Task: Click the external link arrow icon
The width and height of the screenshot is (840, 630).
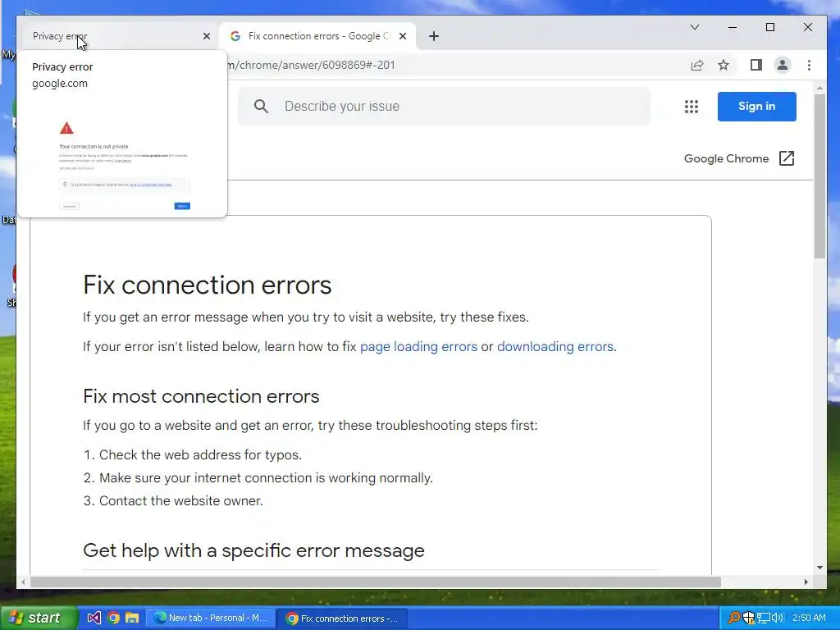Action: point(787,158)
